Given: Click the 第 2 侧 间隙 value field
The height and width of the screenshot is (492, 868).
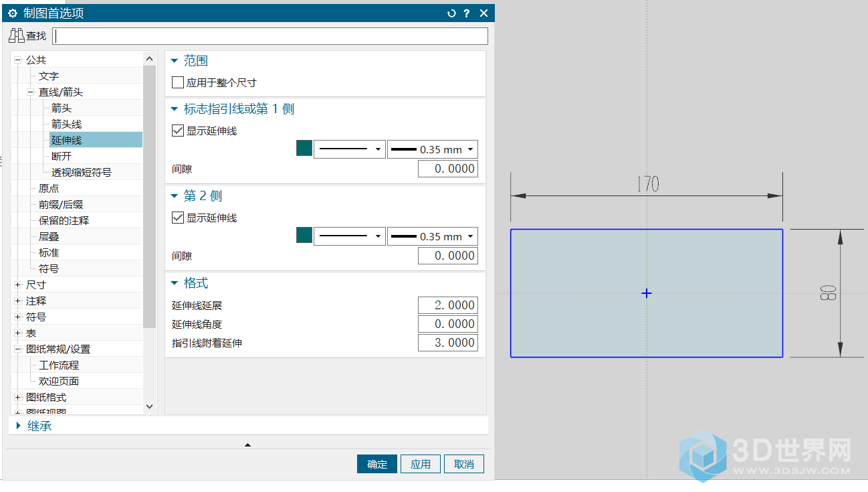Looking at the screenshot, I should click(x=448, y=256).
